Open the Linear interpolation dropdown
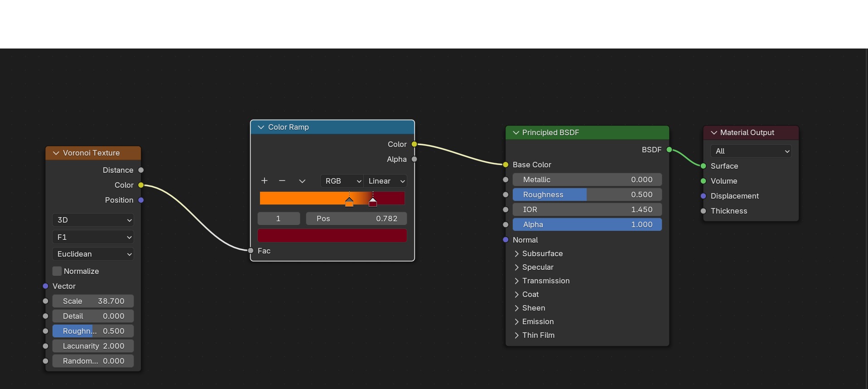Viewport: 868px width, 389px height. [x=385, y=181]
